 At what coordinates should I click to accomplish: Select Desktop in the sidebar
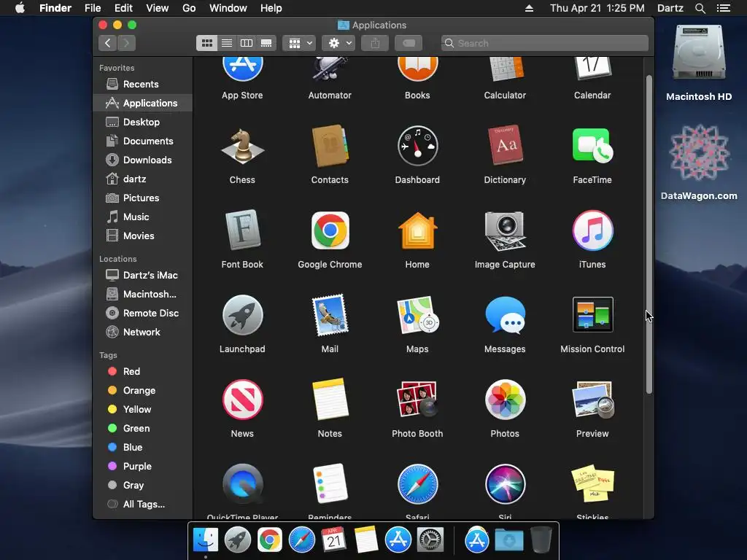click(x=142, y=122)
